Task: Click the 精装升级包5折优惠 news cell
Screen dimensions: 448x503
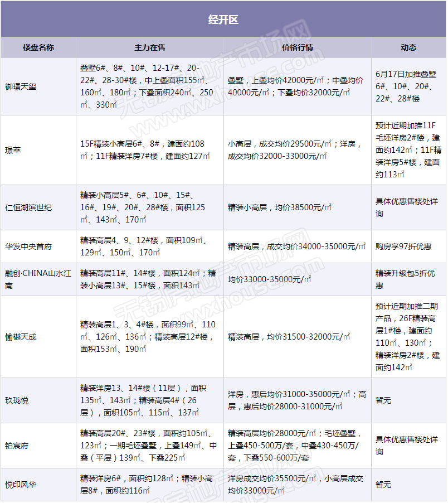Action: pos(405,279)
